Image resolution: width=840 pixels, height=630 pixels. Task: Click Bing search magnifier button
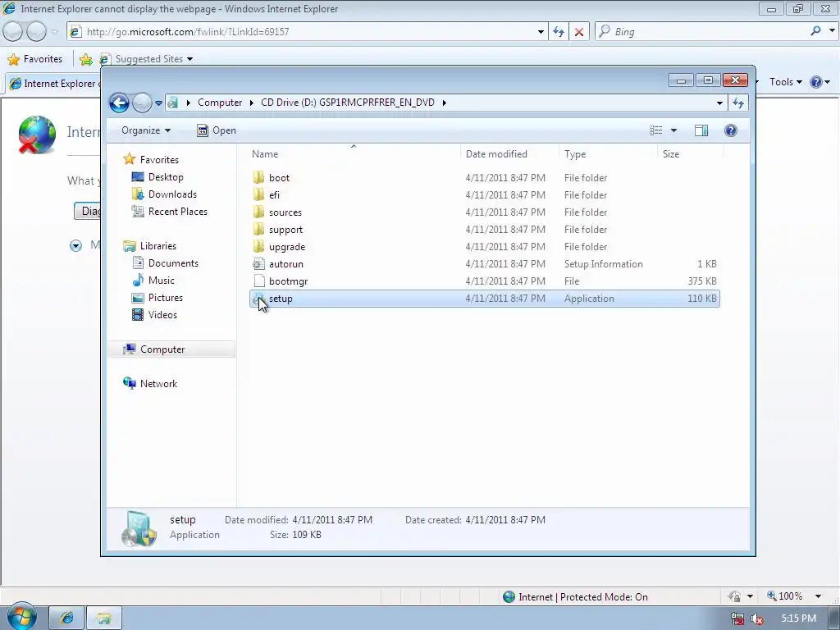click(816, 31)
